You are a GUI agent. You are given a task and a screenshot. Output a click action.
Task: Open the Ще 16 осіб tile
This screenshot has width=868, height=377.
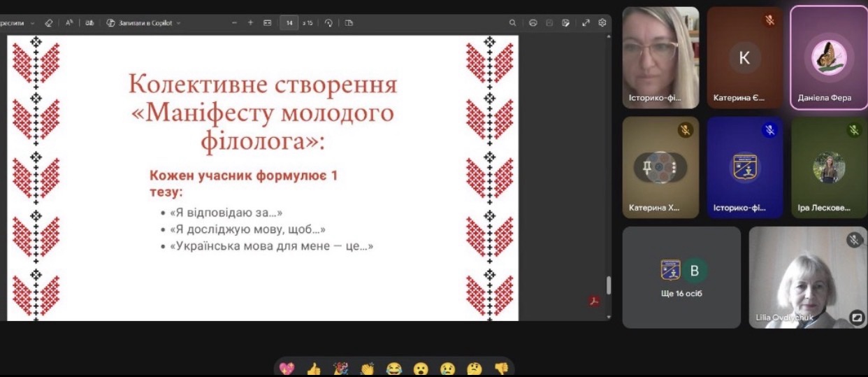681,278
